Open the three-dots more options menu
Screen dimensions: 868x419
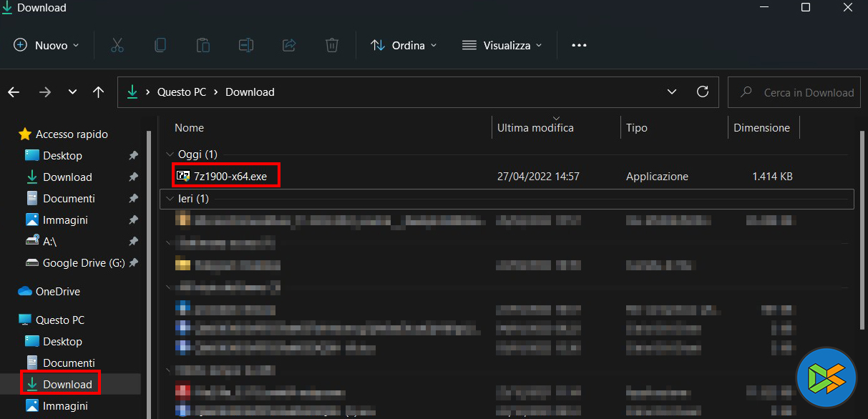pyautogui.click(x=579, y=45)
